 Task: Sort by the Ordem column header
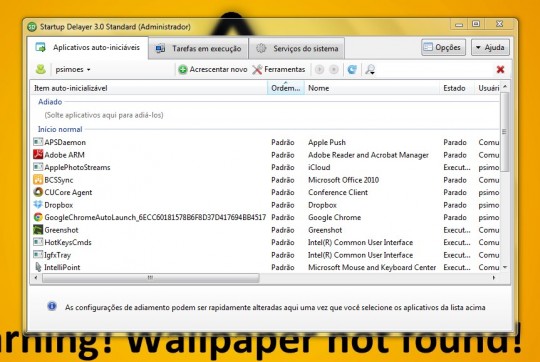click(286, 88)
